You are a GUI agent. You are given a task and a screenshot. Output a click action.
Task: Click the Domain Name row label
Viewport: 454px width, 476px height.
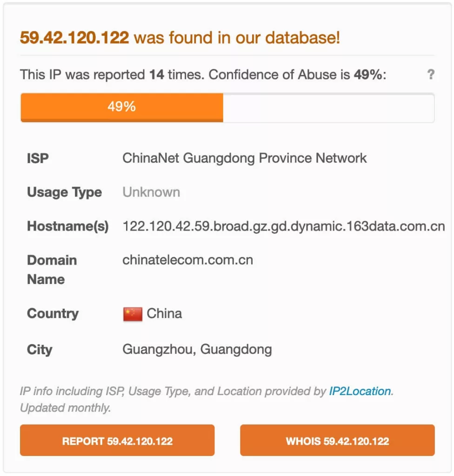[52, 270]
